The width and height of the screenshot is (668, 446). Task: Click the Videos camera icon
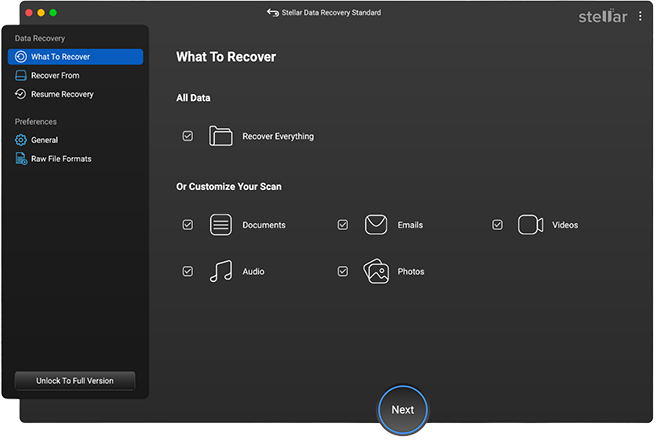coord(530,225)
